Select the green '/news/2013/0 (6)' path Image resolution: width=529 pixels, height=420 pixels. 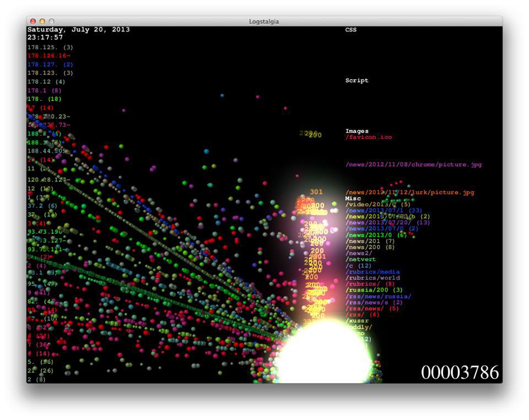(376, 235)
